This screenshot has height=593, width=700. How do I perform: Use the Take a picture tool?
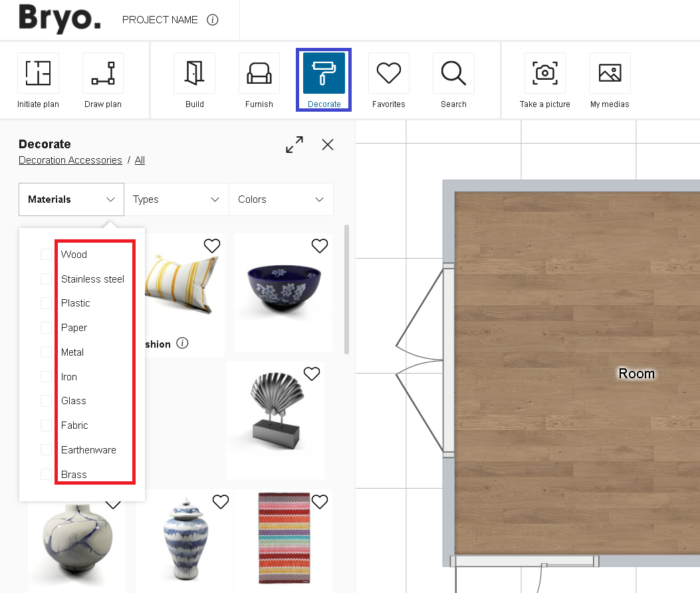[x=544, y=79]
